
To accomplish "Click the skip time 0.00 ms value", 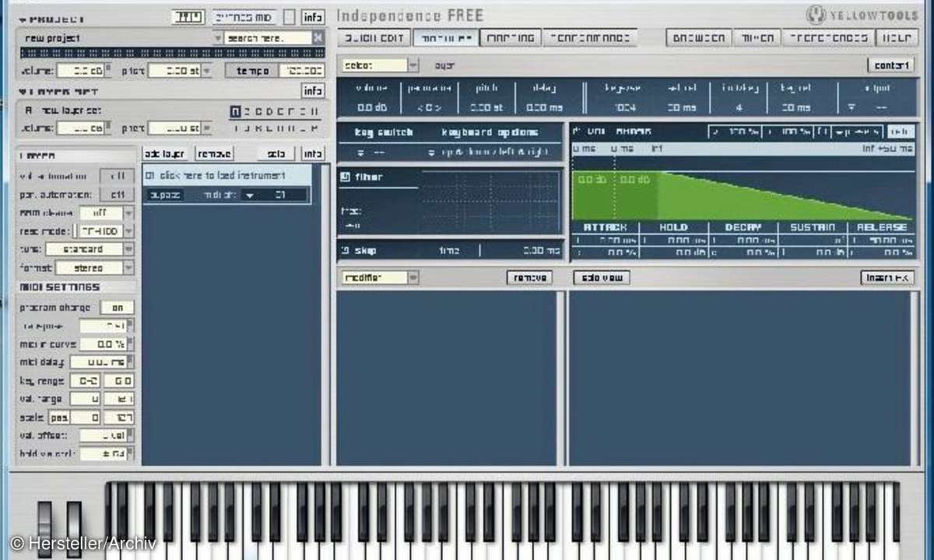I will tap(542, 250).
